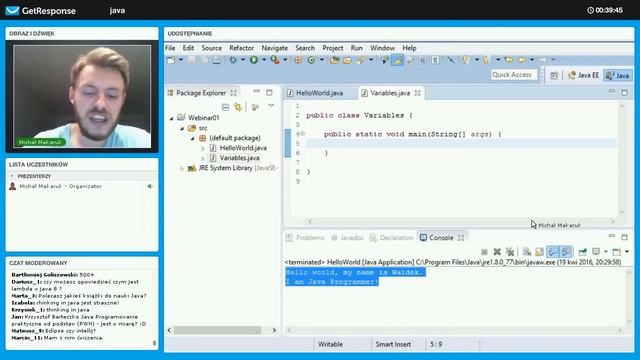Open the Run menu
Image resolution: width=640 pixels, height=360 pixels.
pyautogui.click(x=356, y=48)
